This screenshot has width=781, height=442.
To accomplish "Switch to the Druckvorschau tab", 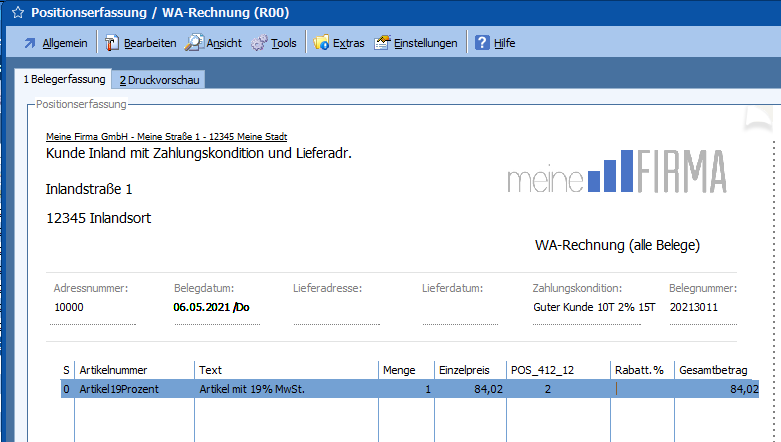I will tap(160, 79).
